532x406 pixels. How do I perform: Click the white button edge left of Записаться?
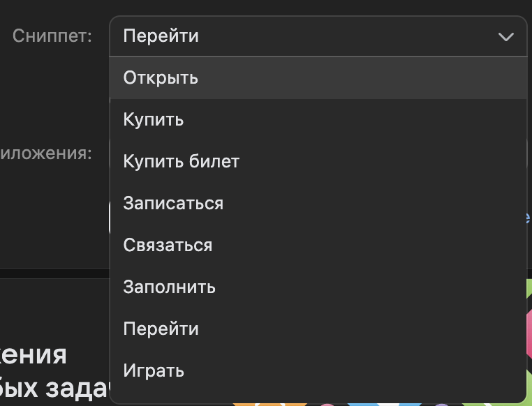pyautogui.click(x=110, y=218)
